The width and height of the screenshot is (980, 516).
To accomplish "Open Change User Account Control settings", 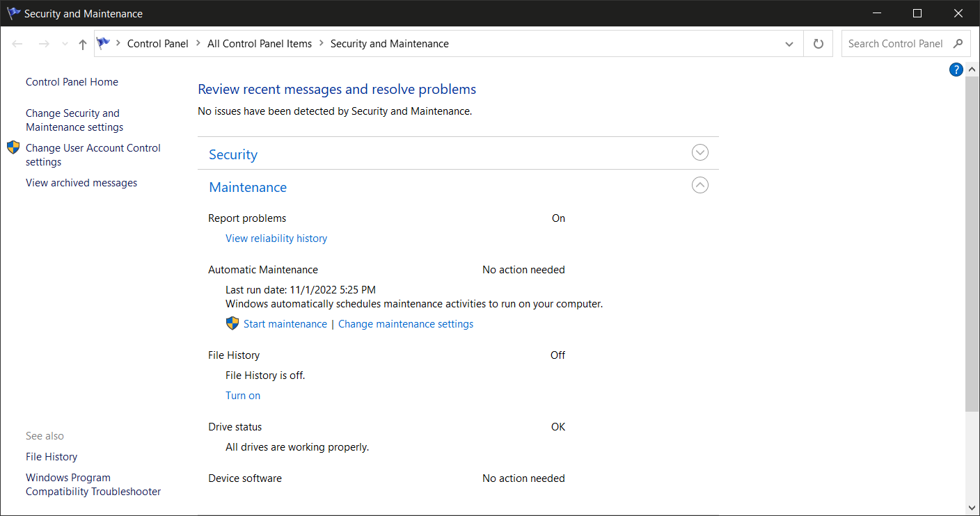I will point(93,155).
